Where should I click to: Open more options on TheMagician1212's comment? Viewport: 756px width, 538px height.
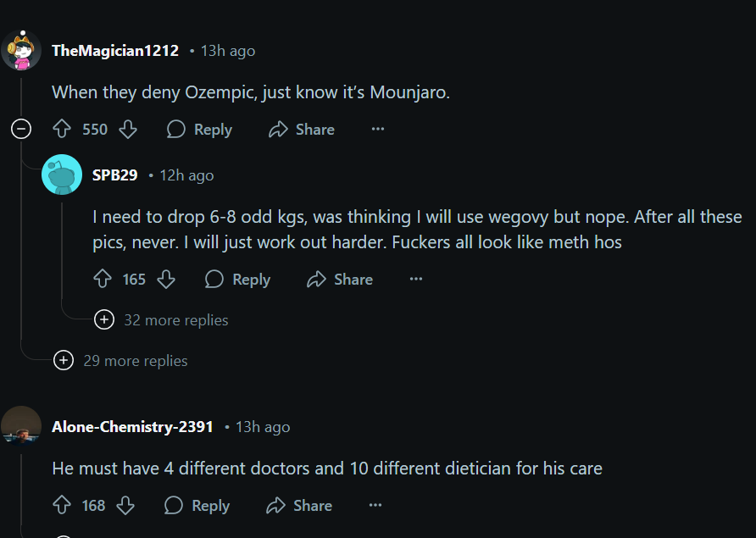(x=378, y=130)
